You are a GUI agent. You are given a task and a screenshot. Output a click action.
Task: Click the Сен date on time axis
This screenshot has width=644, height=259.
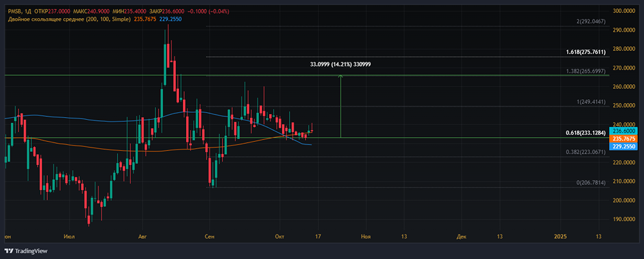click(x=210, y=237)
